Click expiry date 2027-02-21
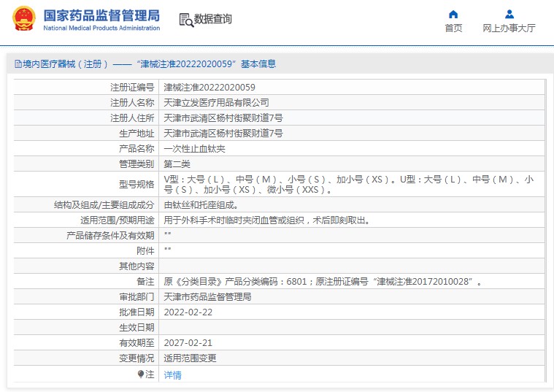This screenshot has height=392, width=554. (188, 343)
